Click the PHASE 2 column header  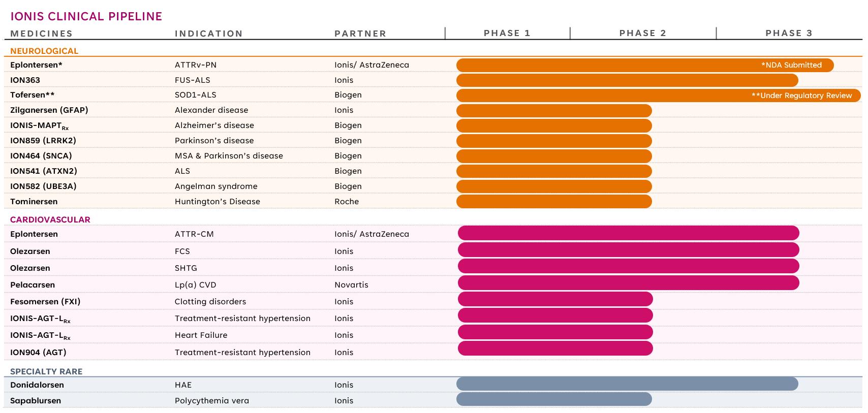(642, 33)
